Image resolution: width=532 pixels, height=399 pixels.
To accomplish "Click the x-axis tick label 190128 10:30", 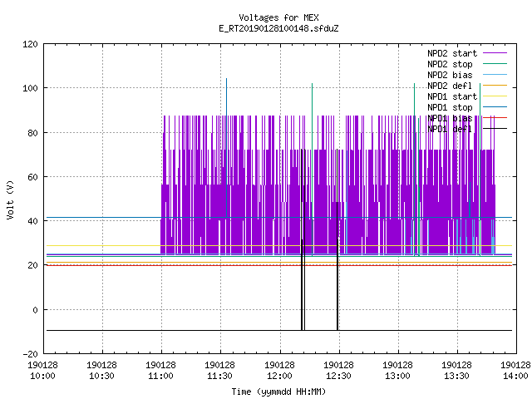I will [x=101, y=371].
